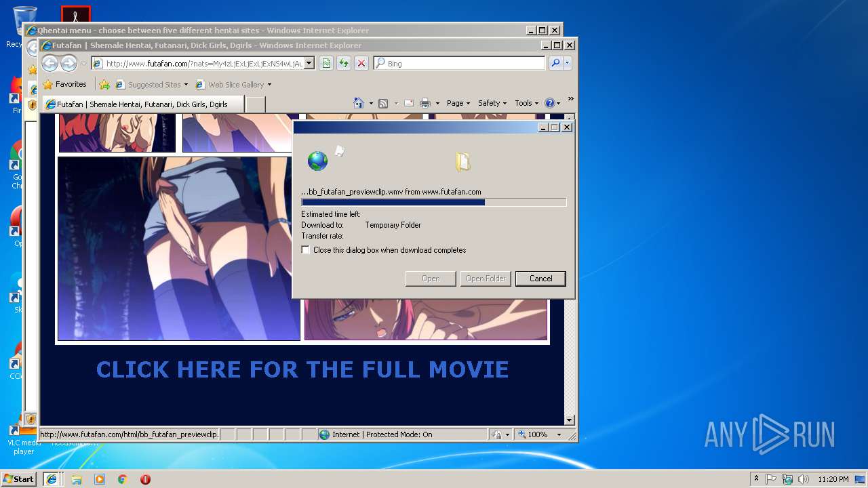Open the search provider dropdown arrow

[568, 63]
